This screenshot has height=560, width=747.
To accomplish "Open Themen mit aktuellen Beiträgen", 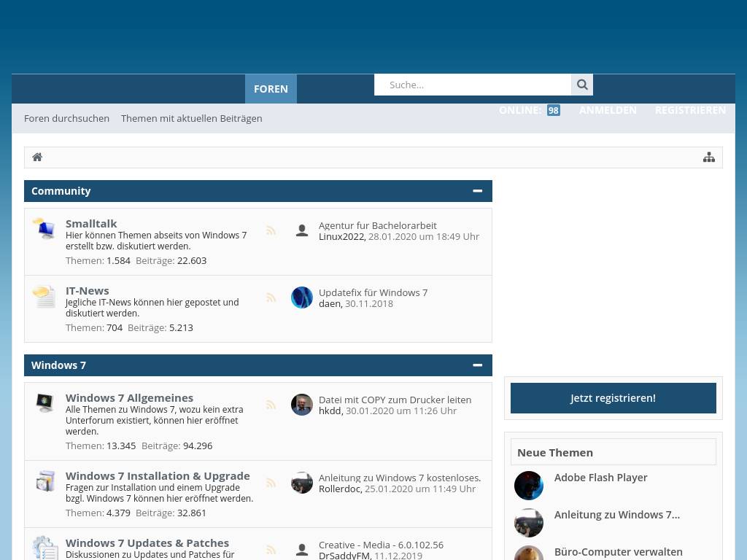I will pos(191,118).
